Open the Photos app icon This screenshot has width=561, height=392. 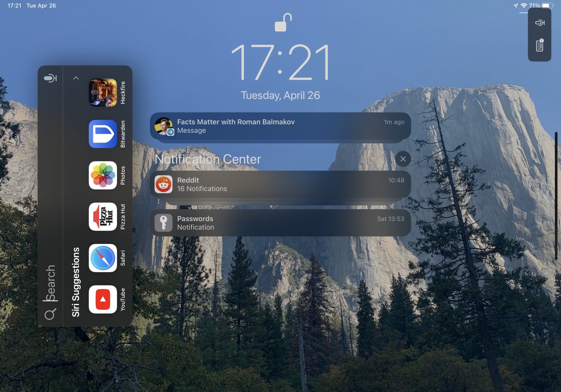[103, 175]
